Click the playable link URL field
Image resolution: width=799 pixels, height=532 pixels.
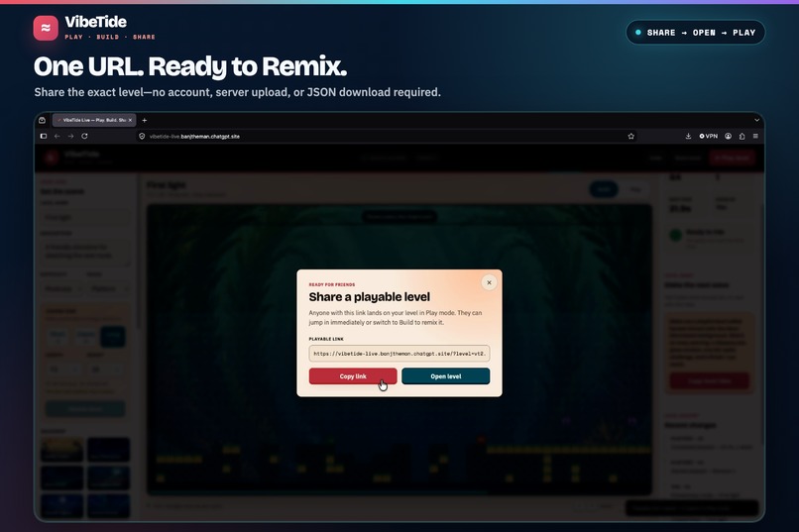(399, 354)
